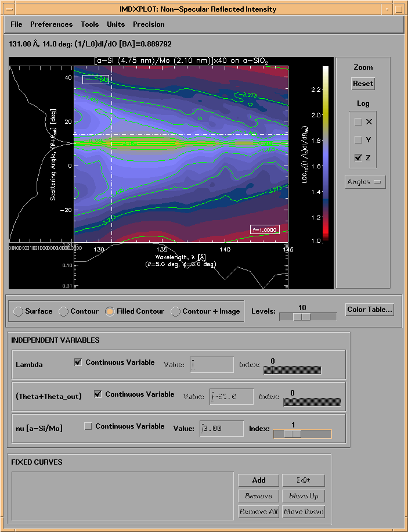The width and height of the screenshot is (408, 532).
Task: Enable Log Y axis checkbox
Action: pyautogui.click(x=358, y=139)
